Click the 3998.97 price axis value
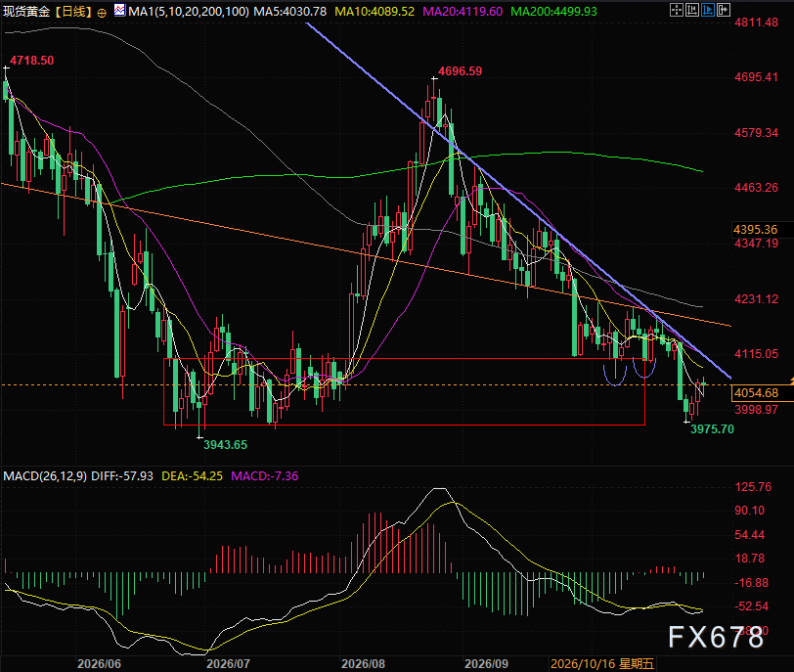794x672 pixels. coord(757,409)
